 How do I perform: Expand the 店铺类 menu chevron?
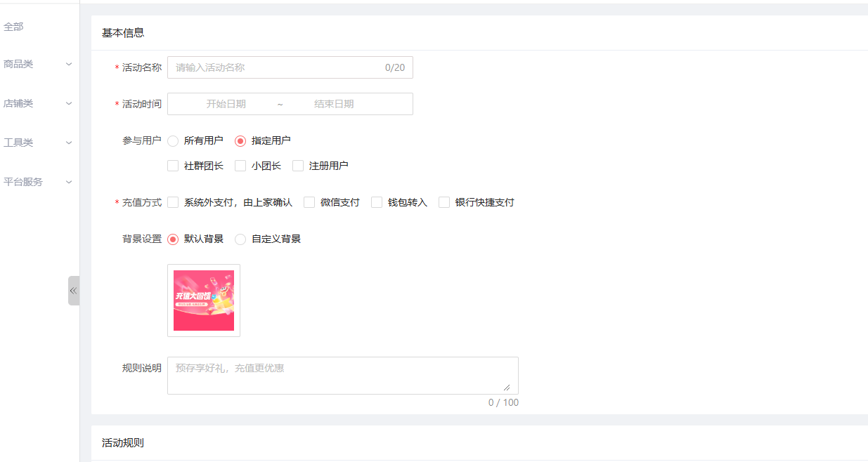tap(69, 103)
